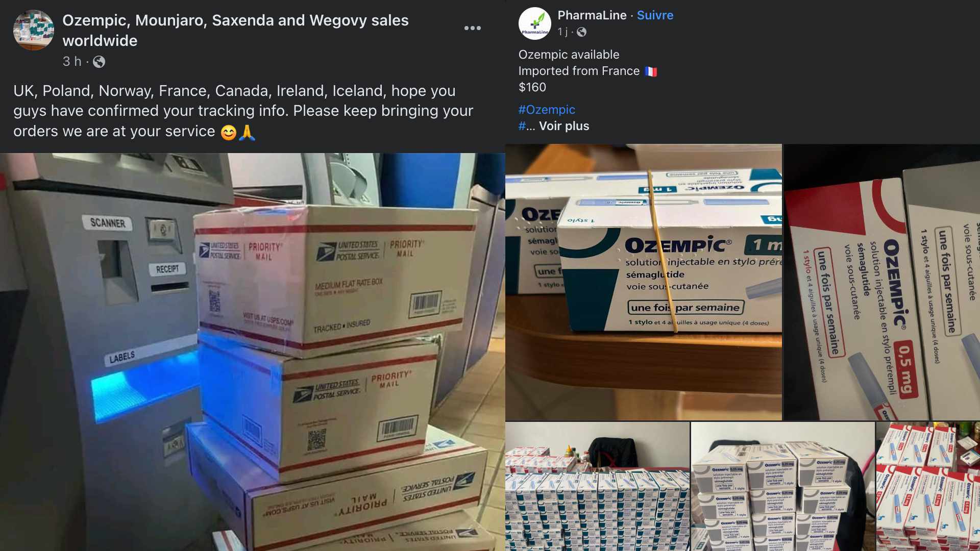Click the Ozempic sales page profile picture
This screenshot has width=980, height=551.
click(34, 30)
